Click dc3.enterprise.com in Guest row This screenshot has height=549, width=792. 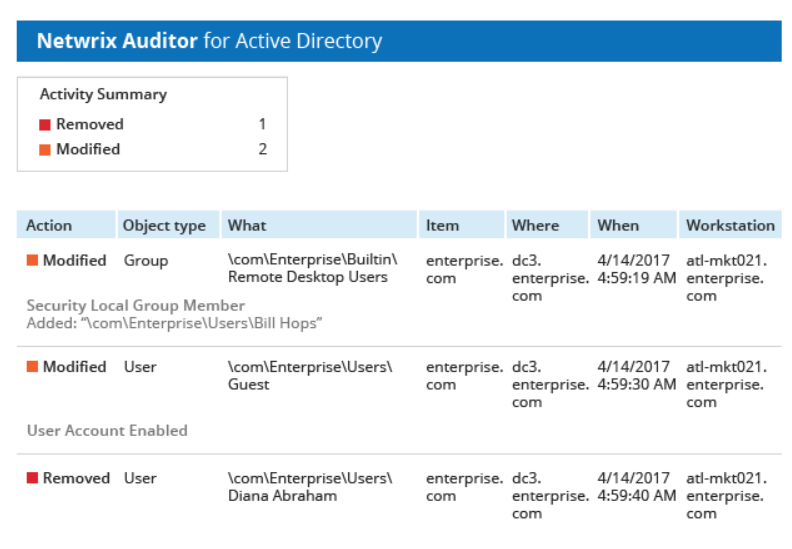click(551, 385)
